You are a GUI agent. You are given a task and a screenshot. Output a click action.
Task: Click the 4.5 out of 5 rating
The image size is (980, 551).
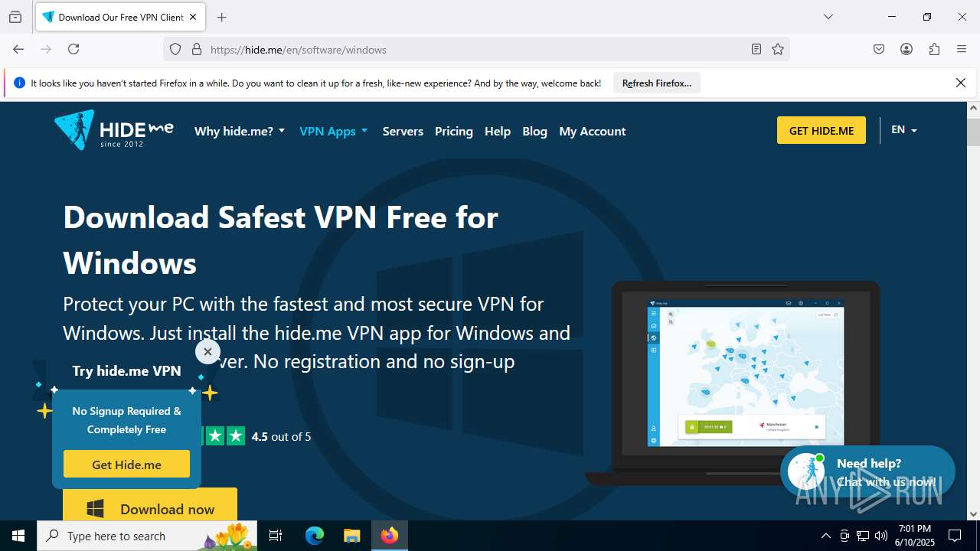[281, 436]
